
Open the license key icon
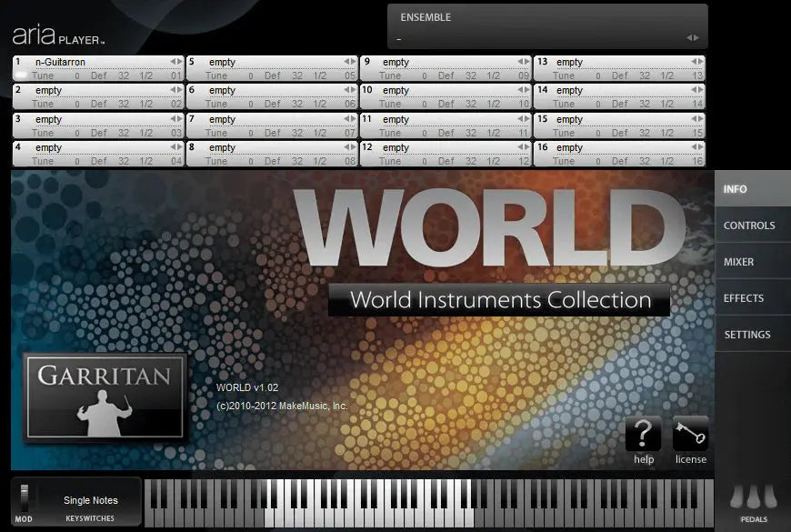click(x=690, y=435)
